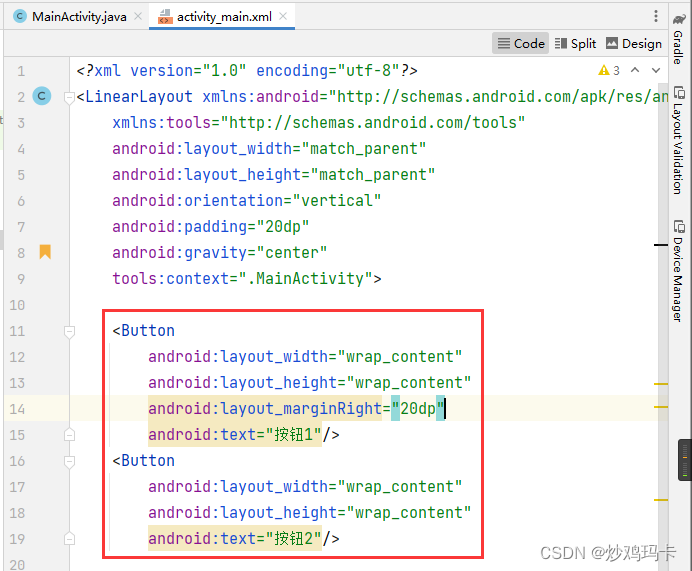Switch to Code view mode

pyautogui.click(x=521, y=43)
